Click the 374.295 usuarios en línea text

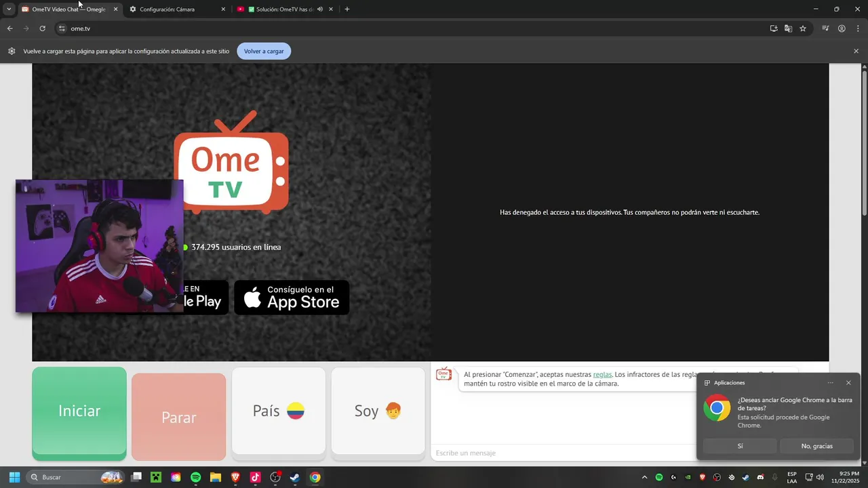coord(236,247)
